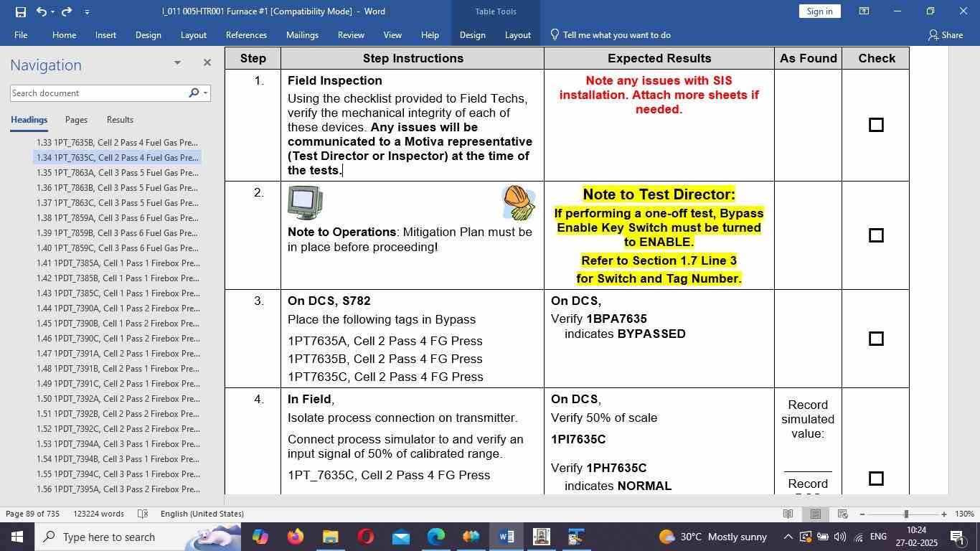Screen dimensions: 980x551
Task: Open the Windows Start menu
Action: pyautogui.click(x=17, y=537)
